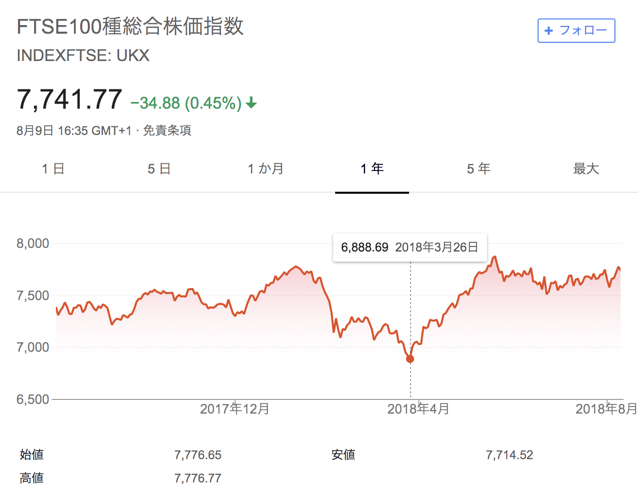The image size is (638, 503).
Task: Select the 1 日 range tab
Action: [53, 168]
